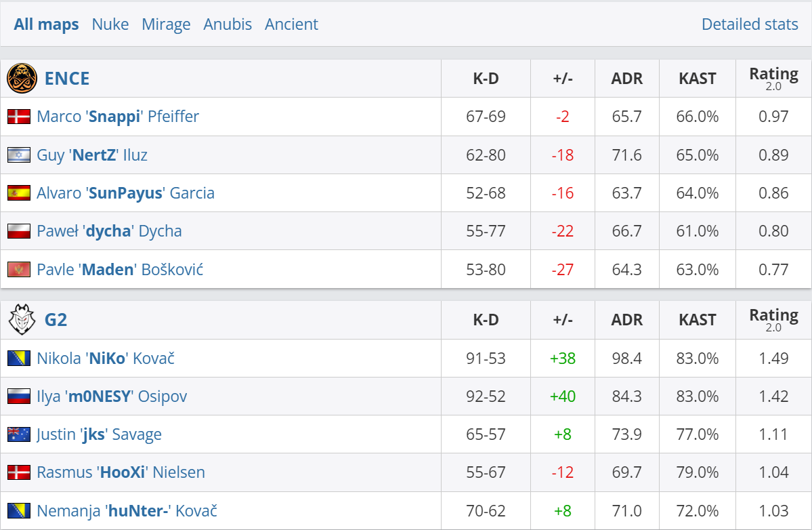This screenshot has width=812, height=530.
Task: Click the ENCE Rating 2.0 column header
Action: point(773,78)
